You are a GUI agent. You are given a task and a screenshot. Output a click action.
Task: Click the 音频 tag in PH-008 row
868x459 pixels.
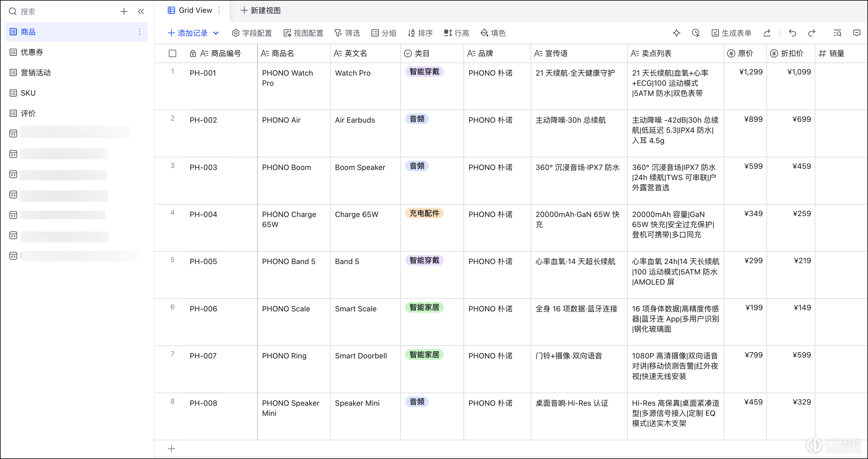[x=417, y=402]
